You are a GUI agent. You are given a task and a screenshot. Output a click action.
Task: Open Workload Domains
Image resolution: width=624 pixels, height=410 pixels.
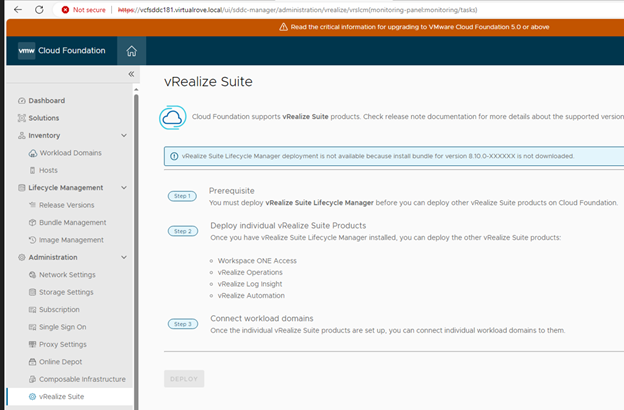coord(70,153)
